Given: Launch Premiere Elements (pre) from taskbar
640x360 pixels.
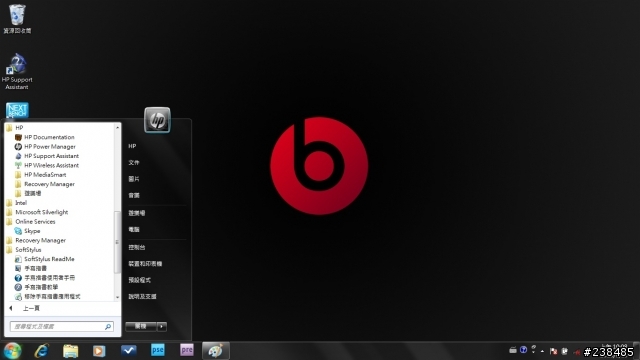Looking at the screenshot, I should click(x=187, y=350).
